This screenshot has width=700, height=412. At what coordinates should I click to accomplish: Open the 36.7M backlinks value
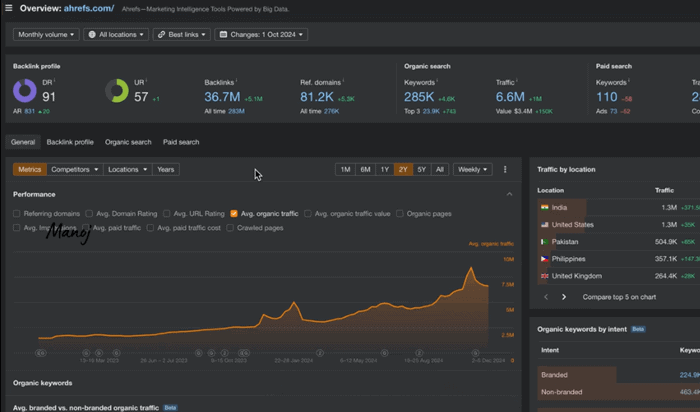point(222,97)
